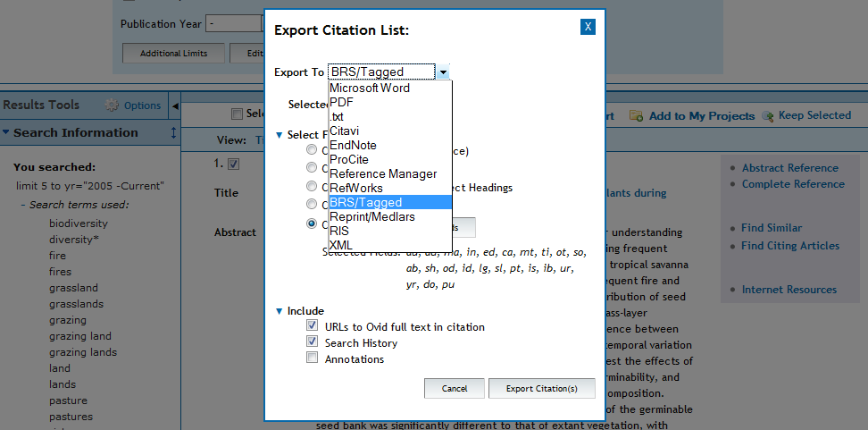
Task: Choose PDF in export list
Action: coord(390,102)
